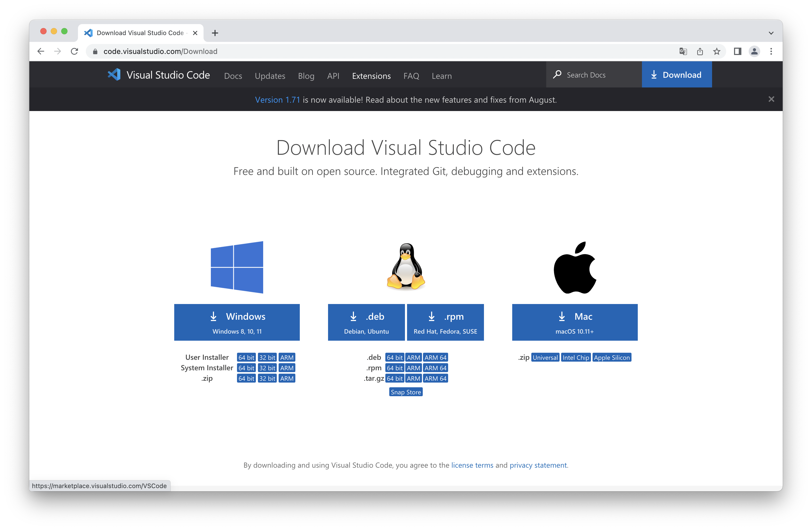Click the license terms hyperlink
This screenshot has width=812, height=530.
coord(472,465)
